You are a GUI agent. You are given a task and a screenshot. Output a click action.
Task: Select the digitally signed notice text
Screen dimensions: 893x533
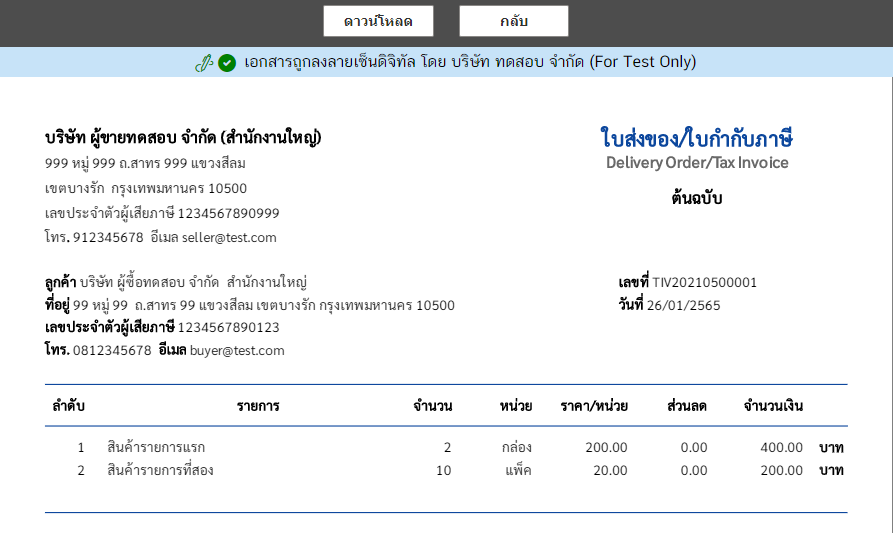(470, 62)
